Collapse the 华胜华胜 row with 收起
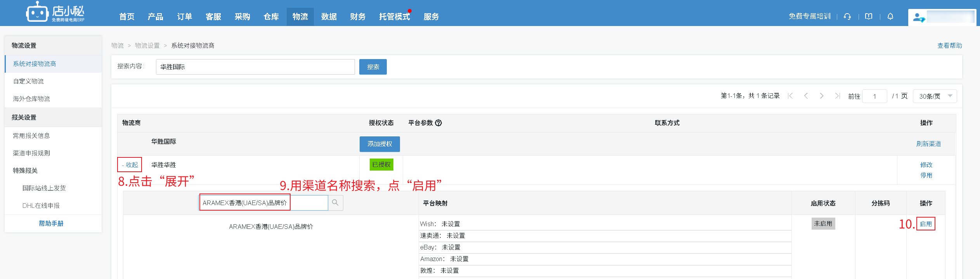980x279 pixels. 130,165
